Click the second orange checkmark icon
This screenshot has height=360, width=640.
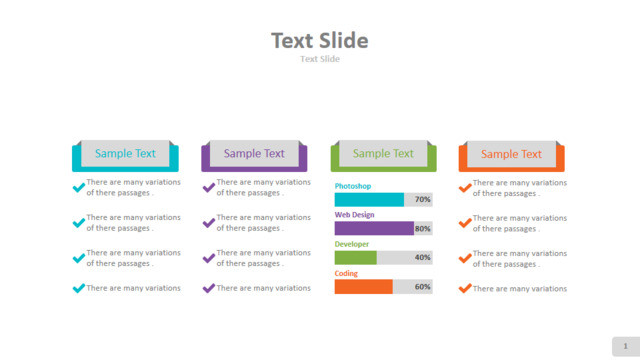point(465,223)
